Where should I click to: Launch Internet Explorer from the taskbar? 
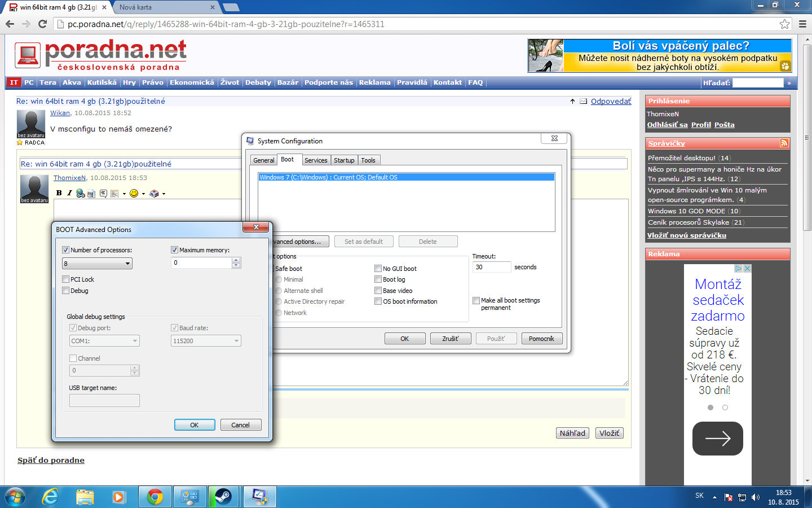point(50,497)
